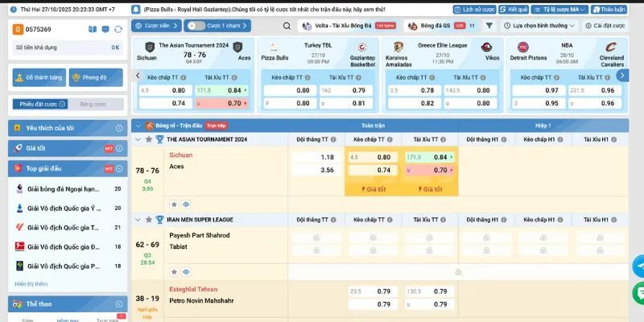Image resolution: width=644 pixels, height=322 pixels.
Task: Click the Lịch sử cược button
Action: click(474, 10)
